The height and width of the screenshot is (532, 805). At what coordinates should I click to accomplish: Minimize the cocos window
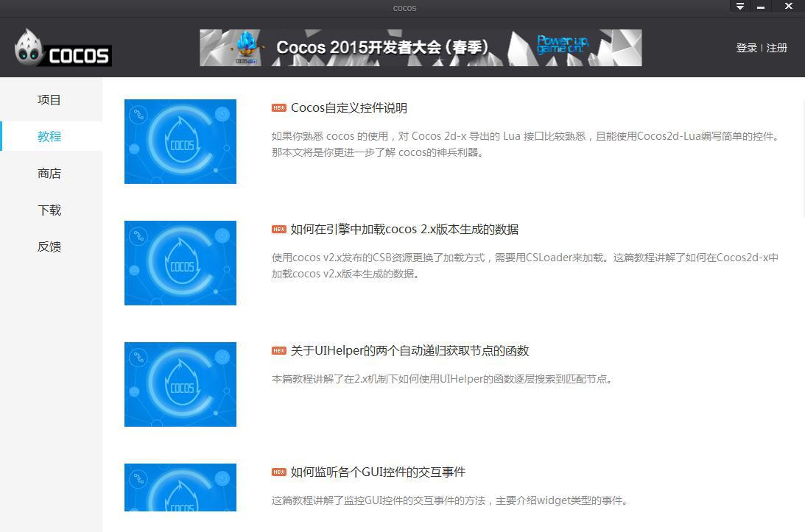(761, 7)
